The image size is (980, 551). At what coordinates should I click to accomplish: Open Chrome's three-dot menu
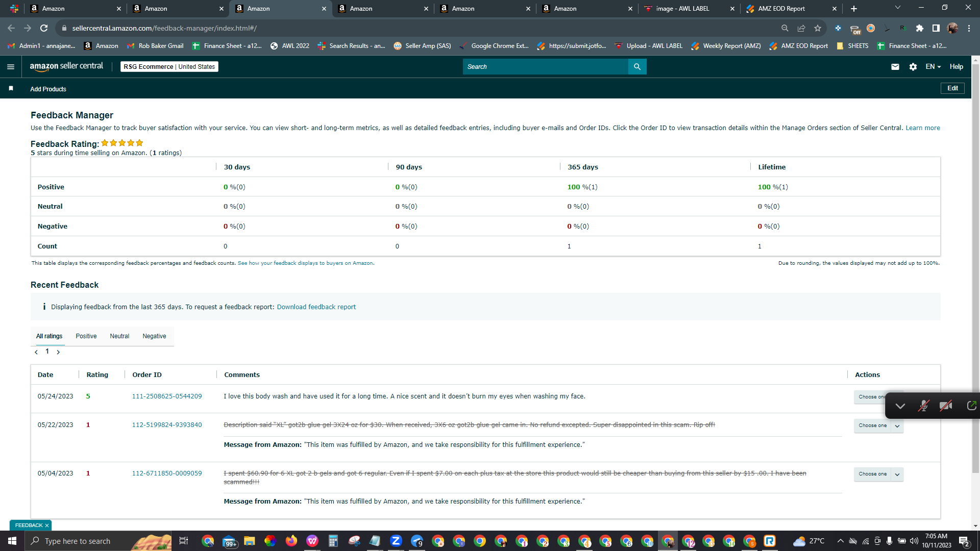click(x=969, y=28)
